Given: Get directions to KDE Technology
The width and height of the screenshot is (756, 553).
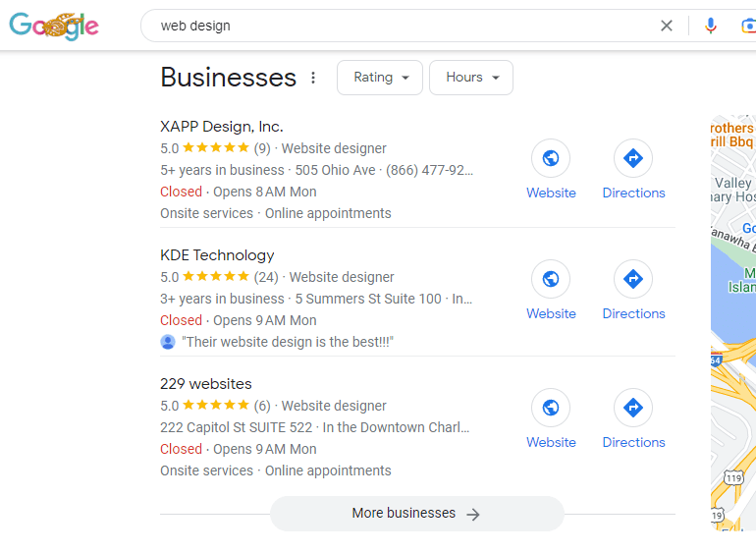Looking at the screenshot, I should point(633,279).
